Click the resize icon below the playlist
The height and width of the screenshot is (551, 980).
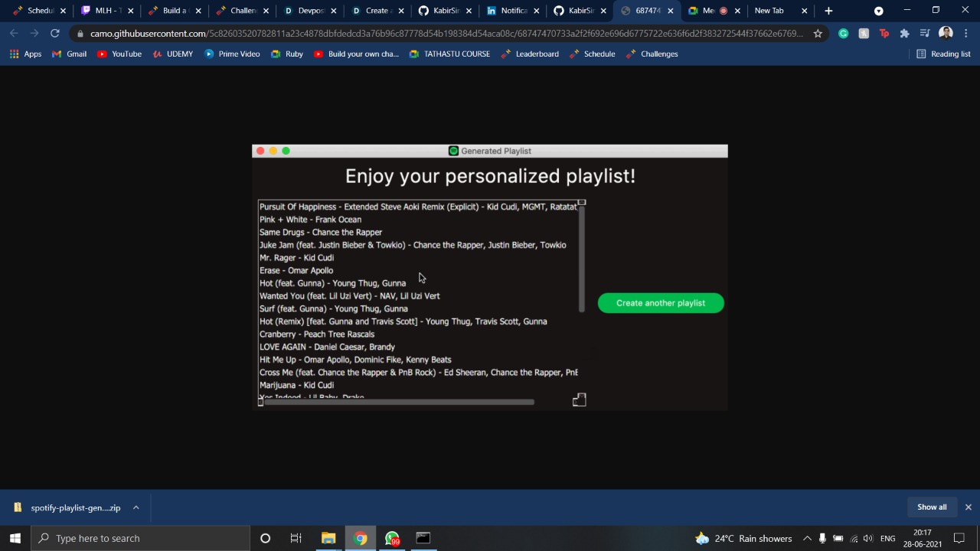pos(580,399)
